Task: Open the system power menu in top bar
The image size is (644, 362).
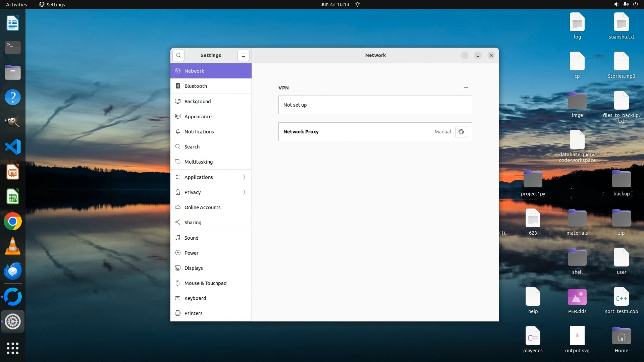Action: click(635, 4)
